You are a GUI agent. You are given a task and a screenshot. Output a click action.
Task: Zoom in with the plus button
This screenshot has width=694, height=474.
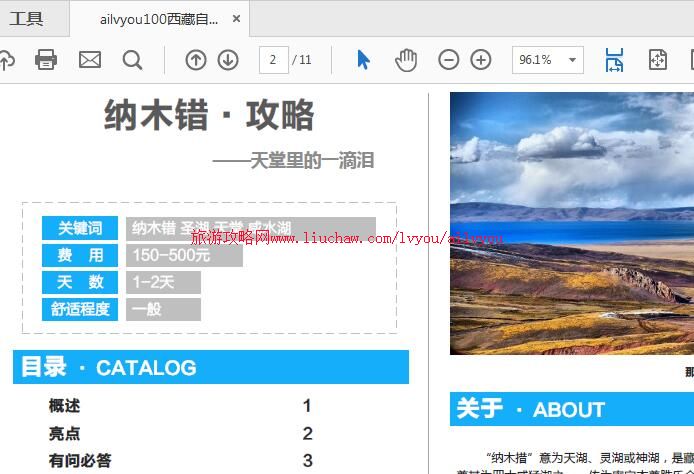coord(481,60)
